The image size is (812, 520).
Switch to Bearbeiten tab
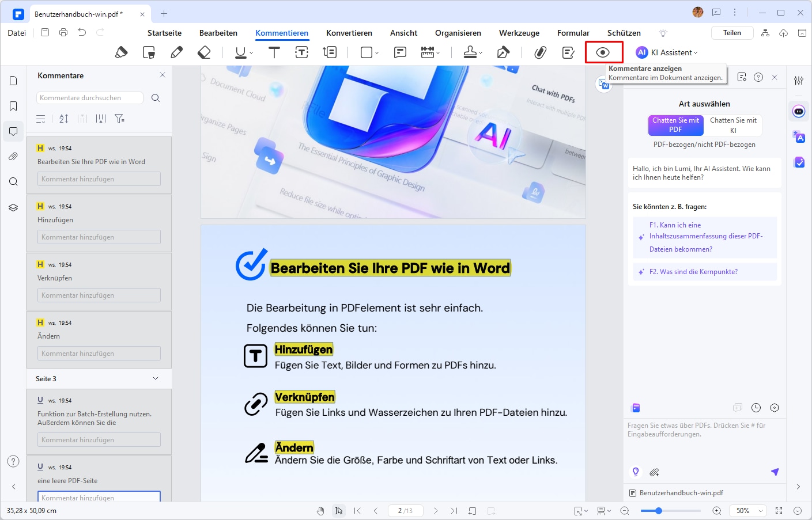point(218,33)
